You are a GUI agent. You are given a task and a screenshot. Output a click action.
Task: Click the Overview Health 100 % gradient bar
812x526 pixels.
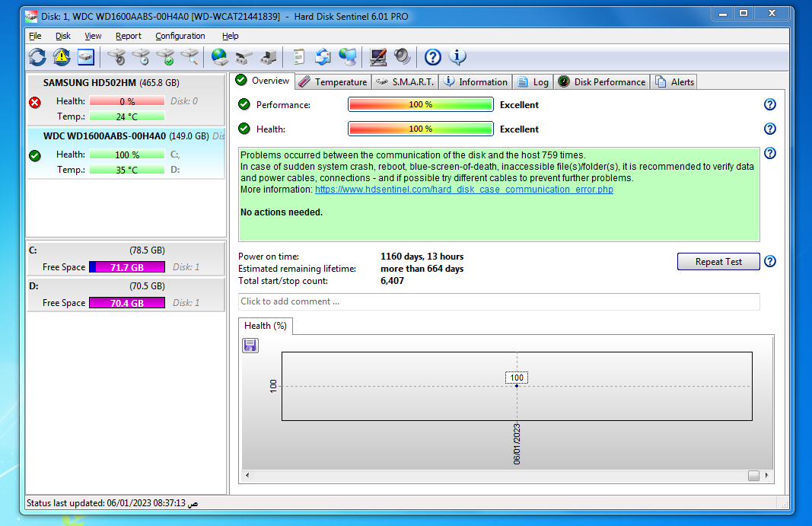tap(421, 129)
